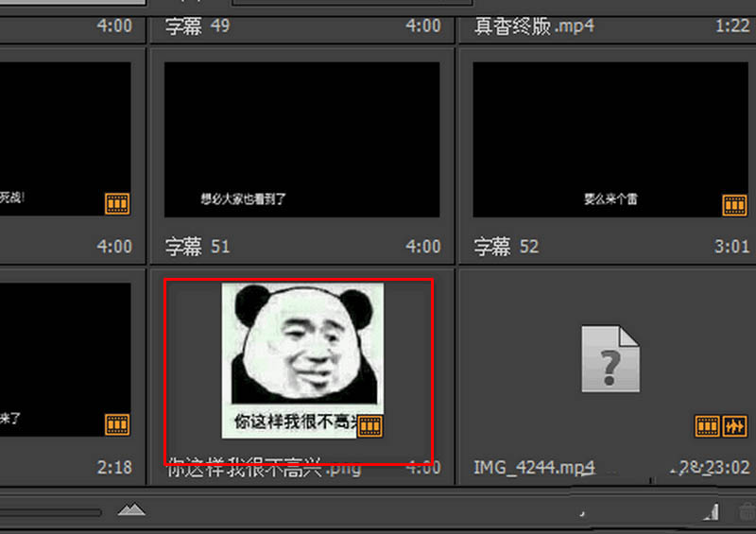Select the 字幕 51 clip thumbnail
The image size is (756, 534).
(301, 140)
